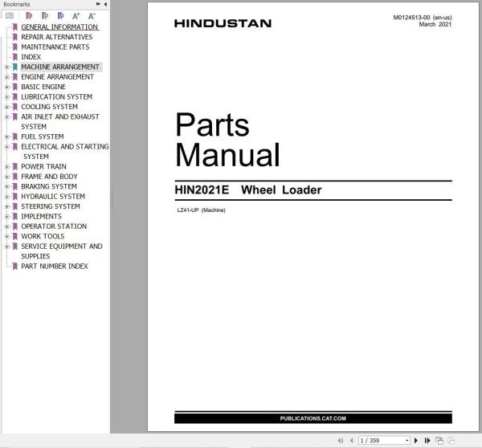Screen dimensions: 482x448
Task: Jump to the COOLING SYSTEM bookmark
Action: coord(49,107)
